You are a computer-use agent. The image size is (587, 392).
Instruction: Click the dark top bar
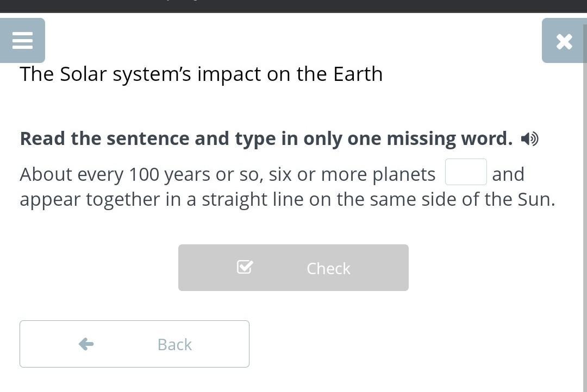coord(293,5)
